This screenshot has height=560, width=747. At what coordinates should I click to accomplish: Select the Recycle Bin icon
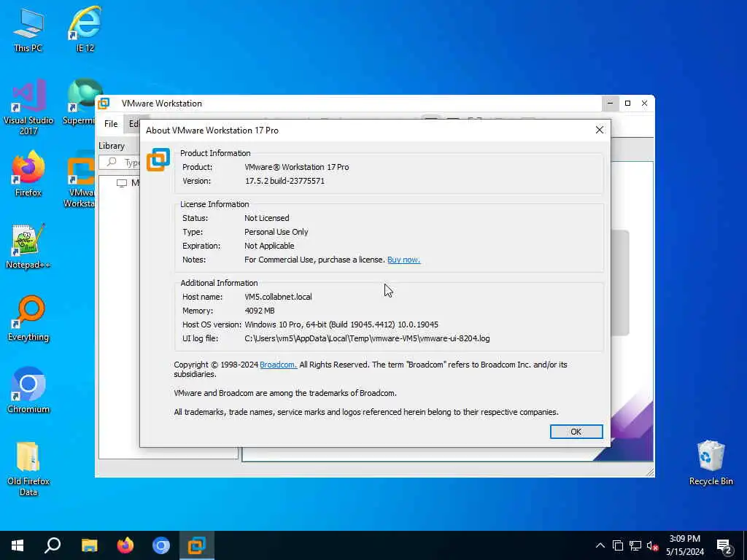tap(711, 463)
